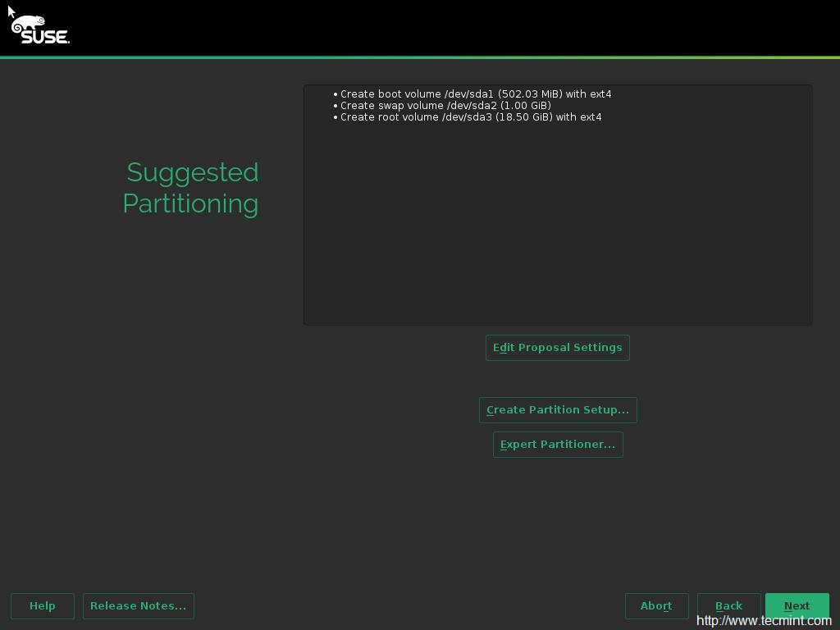Click the tecmint.com URL watermark
This screenshot has width=840, height=630.
pyautogui.click(x=763, y=621)
